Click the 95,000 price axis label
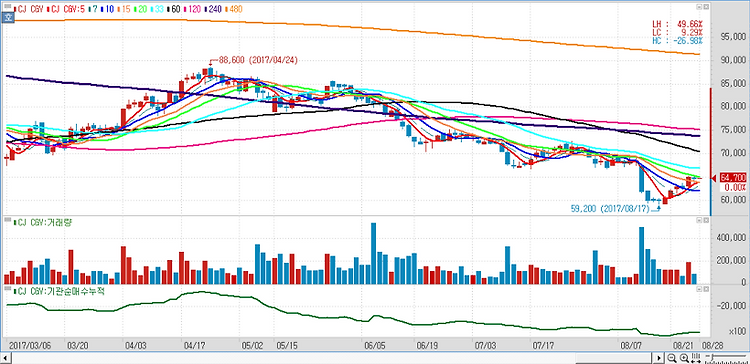This screenshot has height=364, width=750. pos(733,37)
